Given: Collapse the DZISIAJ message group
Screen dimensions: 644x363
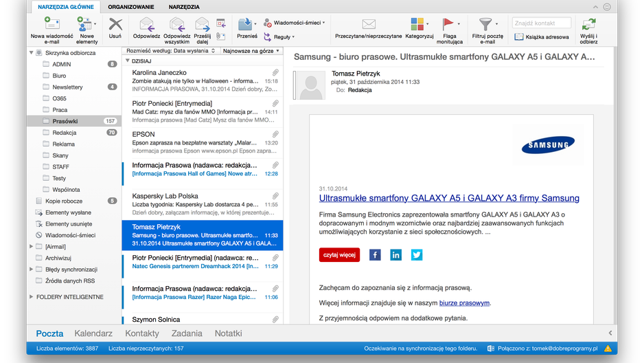Looking at the screenshot, I should (x=128, y=60).
